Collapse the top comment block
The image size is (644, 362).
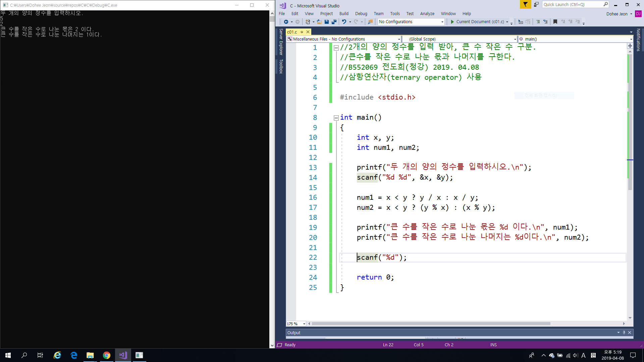(x=336, y=48)
